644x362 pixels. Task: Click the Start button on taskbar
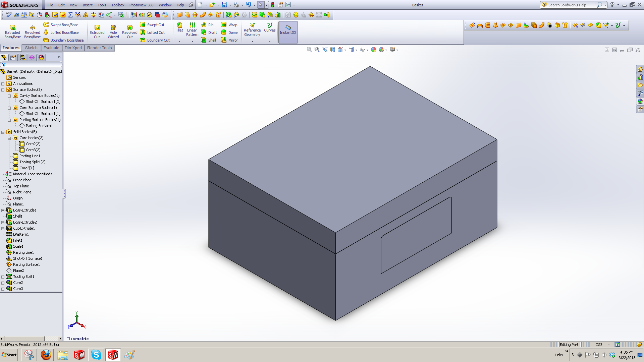pyautogui.click(x=9, y=355)
